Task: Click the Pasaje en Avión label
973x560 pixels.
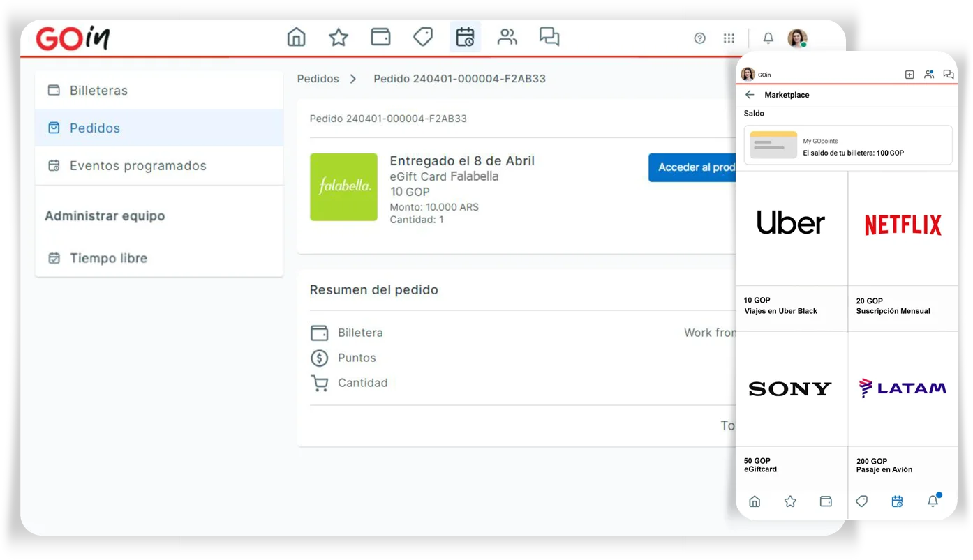Action: [x=884, y=469]
